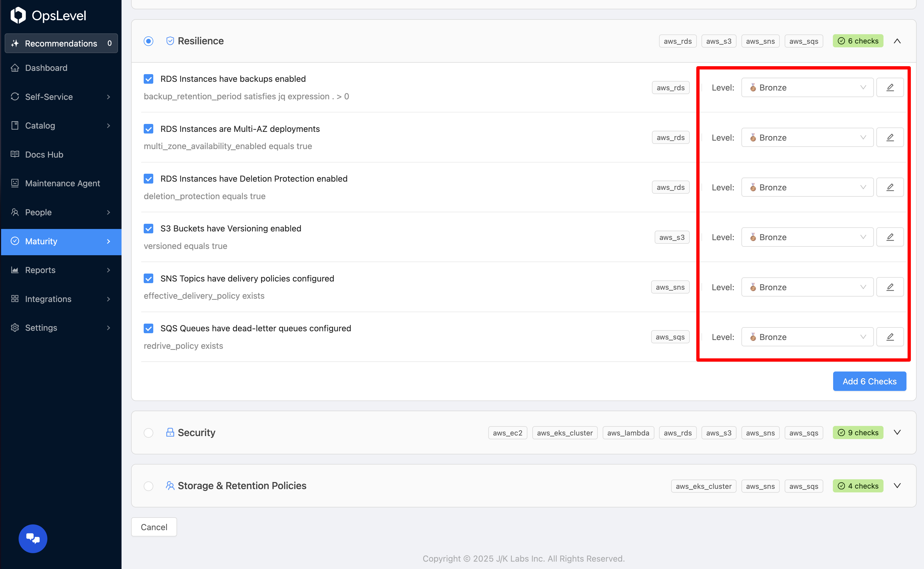Click the aws_lambda tag in Security row

(x=628, y=433)
